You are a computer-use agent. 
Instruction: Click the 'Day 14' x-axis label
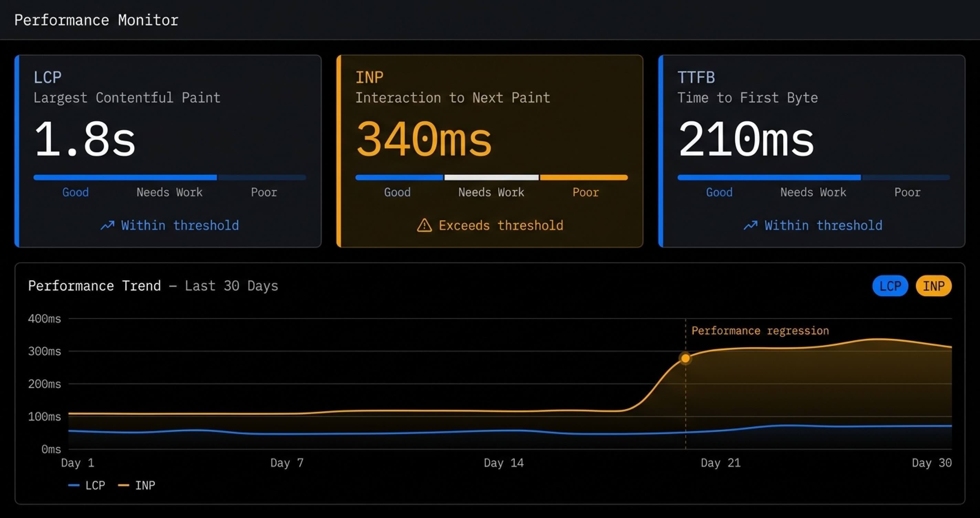coord(504,463)
